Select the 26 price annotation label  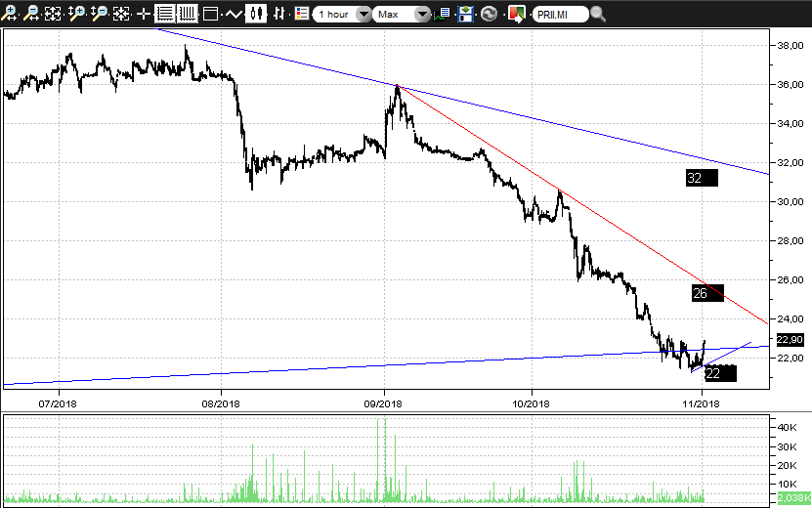[707, 293]
